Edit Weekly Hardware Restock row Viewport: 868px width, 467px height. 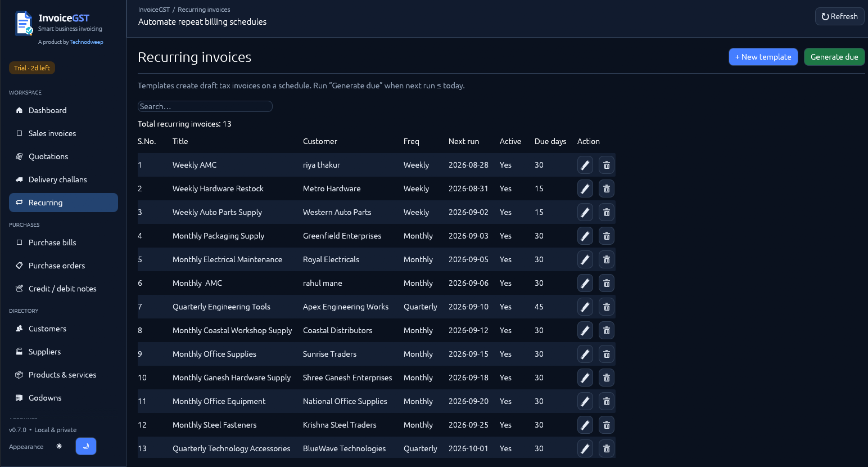[x=585, y=188]
